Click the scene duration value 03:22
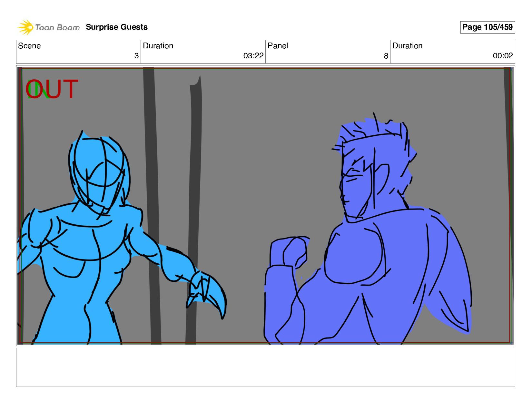The width and height of the screenshot is (532, 411). pyautogui.click(x=253, y=56)
